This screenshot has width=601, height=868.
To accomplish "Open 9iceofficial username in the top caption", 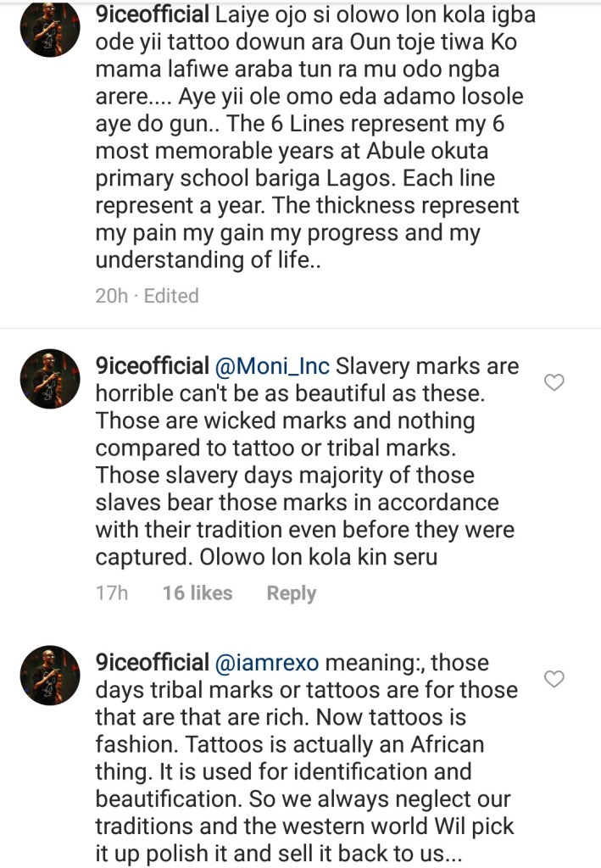I will click(x=153, y=16).
